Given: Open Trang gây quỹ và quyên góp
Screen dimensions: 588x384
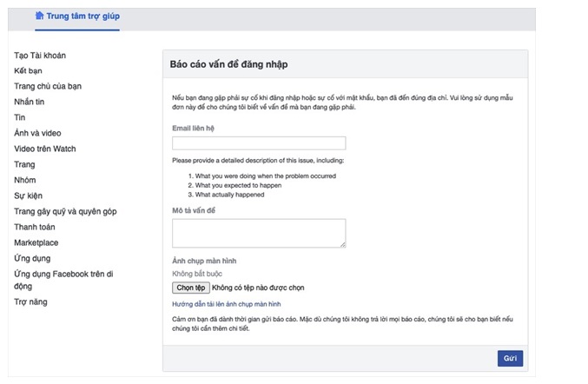Looking at the screenshot, I should [65, 212].
